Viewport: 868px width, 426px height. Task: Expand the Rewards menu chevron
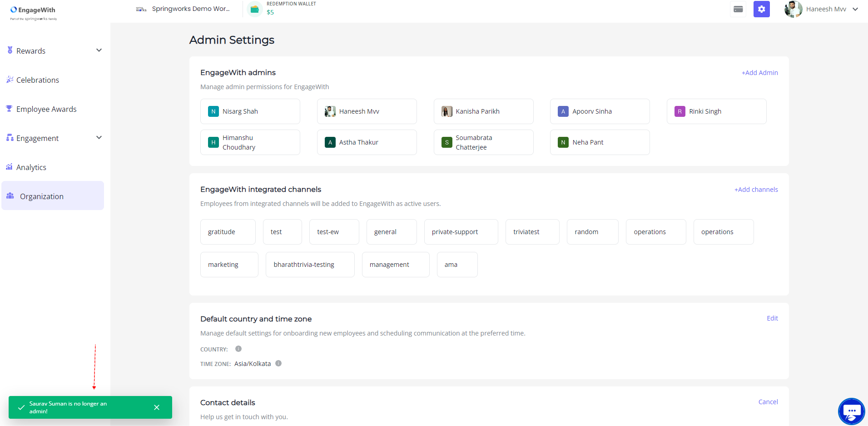[99, 50]
